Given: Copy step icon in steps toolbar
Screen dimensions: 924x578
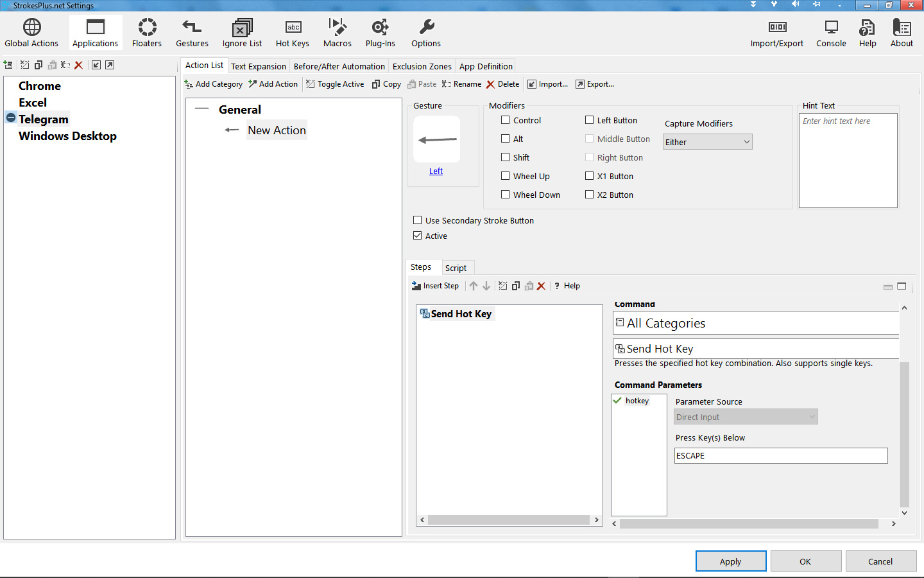Looking at the screenshot, I should 516,286.
